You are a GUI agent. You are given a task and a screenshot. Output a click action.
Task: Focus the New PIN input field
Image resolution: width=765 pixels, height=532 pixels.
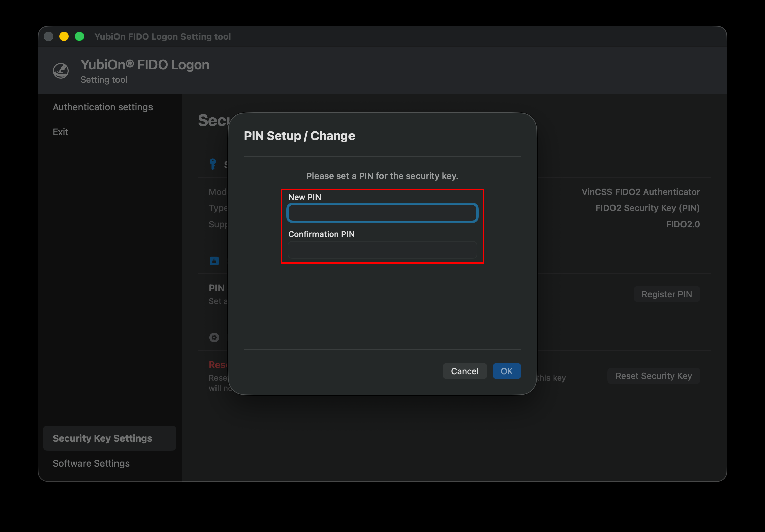click(382, 212)
